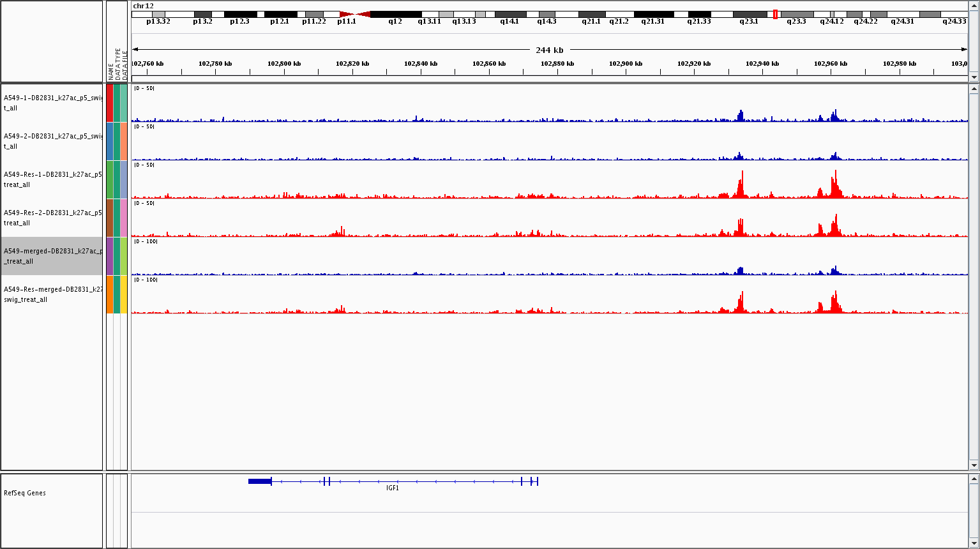Click the RefSeq Genes track name
This screenshot has height=549, width=980.
point(25,493)
